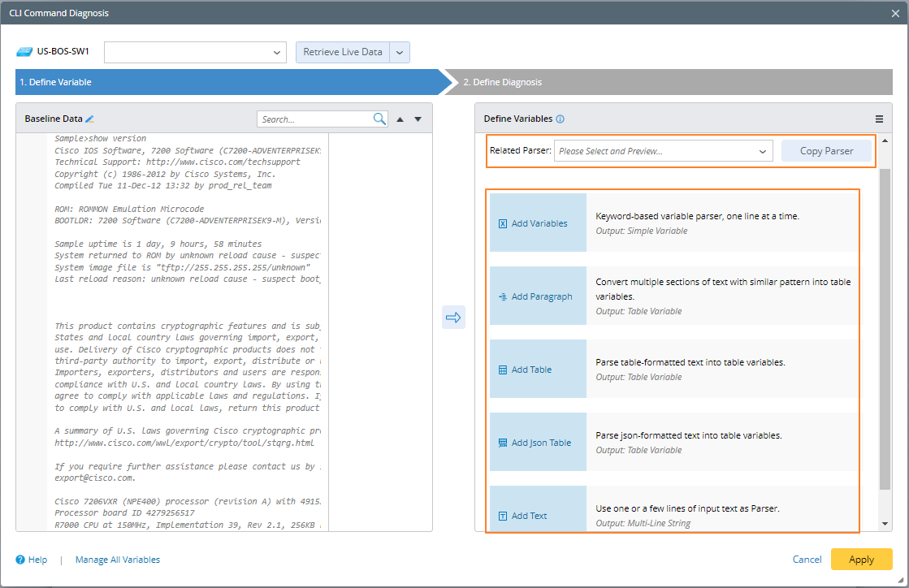Image resolution: width=909 pixels, height=588 pixels.
Task: Choose Add Table parser
Action: (538, 369)
